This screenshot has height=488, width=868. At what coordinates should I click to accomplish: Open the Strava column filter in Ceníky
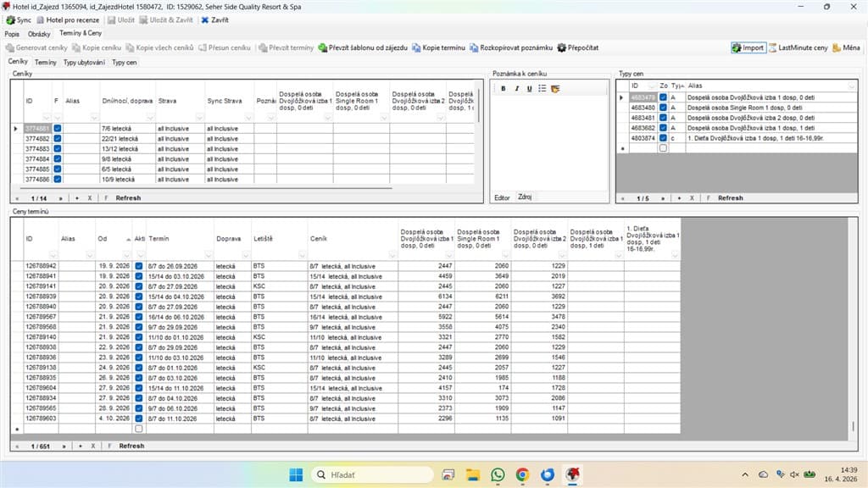click(200, 117)
